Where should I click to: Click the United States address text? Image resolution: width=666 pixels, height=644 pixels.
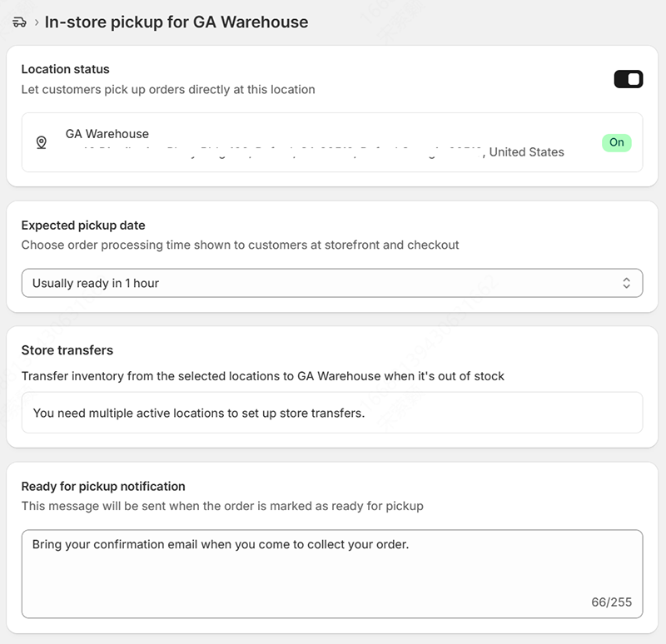click(x=527, y=152)
